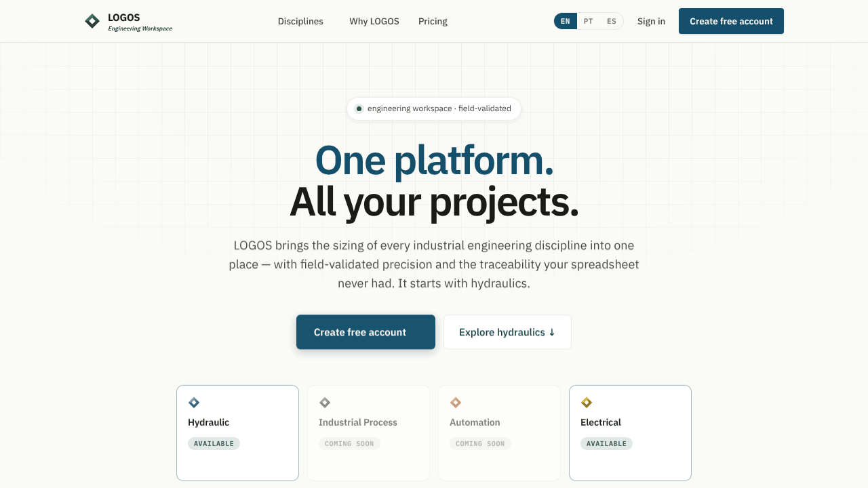Click the One platform. headline
This screenshot has height=488, width=868.
(x=434, y=161)
